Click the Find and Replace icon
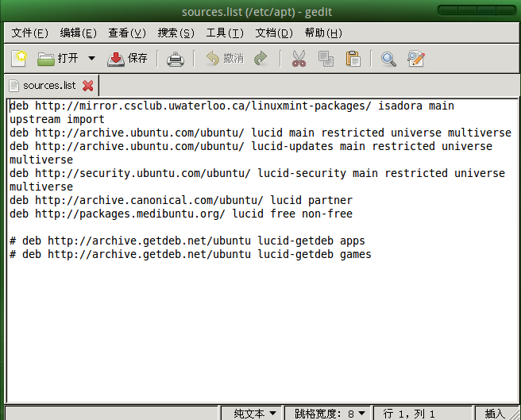 pyautogui.click(x=416, y=59)
